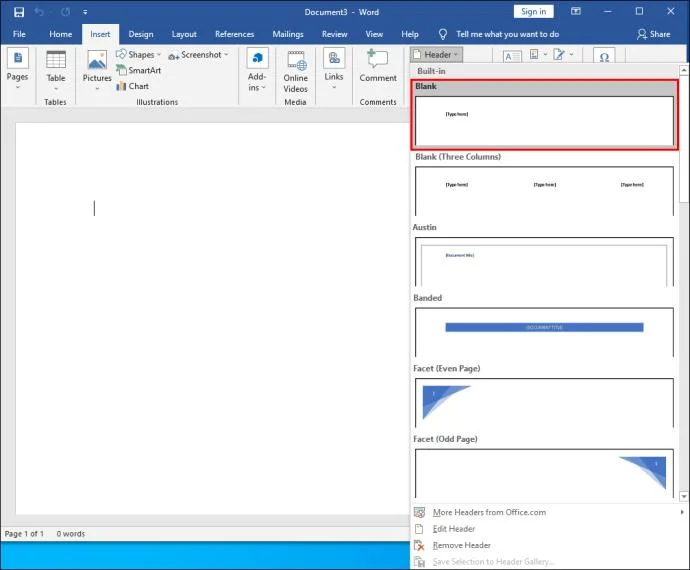Open the Layout tab
690x570 pixels.
(x=184, y=34)
